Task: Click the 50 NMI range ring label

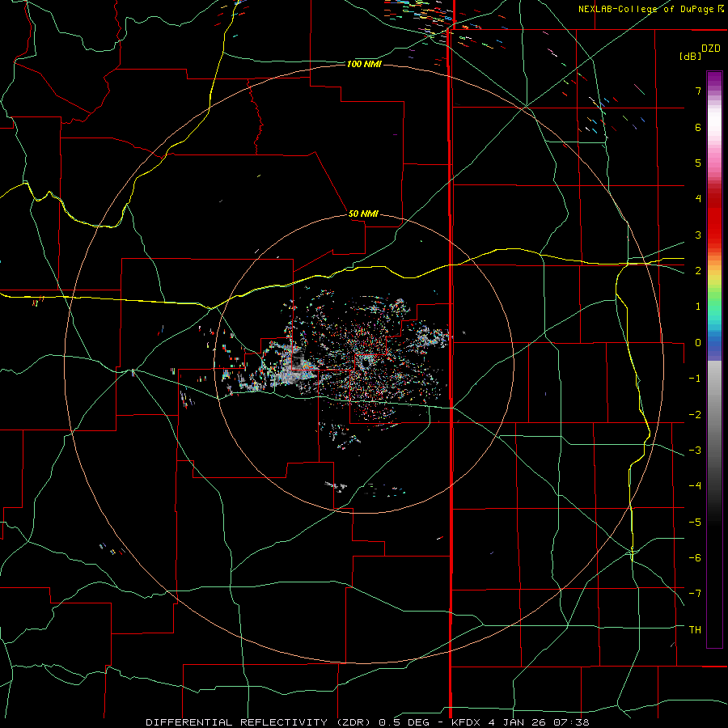Action: pos(363,214)
